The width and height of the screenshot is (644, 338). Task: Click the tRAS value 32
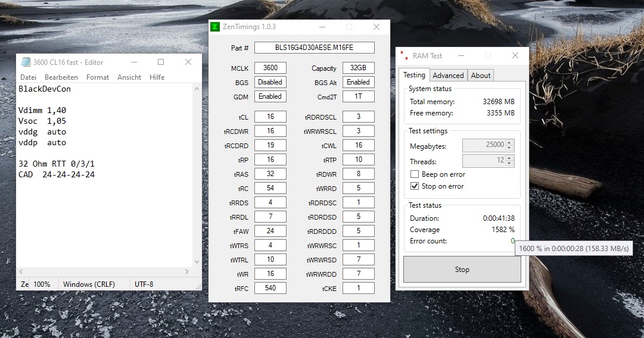(x=270, y=174)
